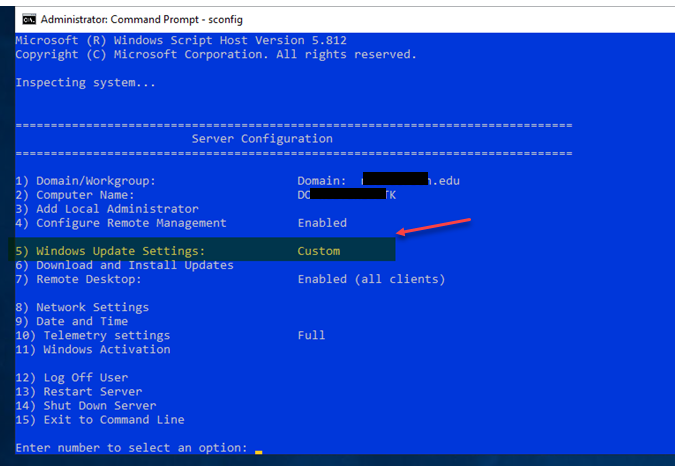The height and width of the screenshot is (466, 675).
Task: Click '3) Add Local Administrator' option
Action: pyautogui.click(x=107, y=209)
